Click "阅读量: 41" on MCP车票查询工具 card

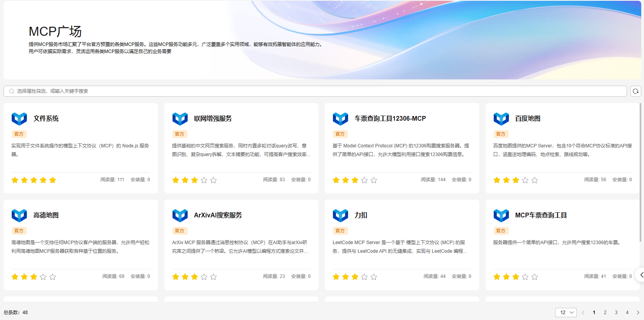pos(595,276)
